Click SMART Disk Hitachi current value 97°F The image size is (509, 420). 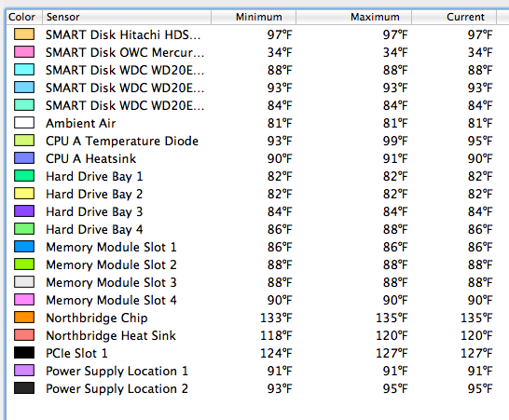click(x=480, y=34)
